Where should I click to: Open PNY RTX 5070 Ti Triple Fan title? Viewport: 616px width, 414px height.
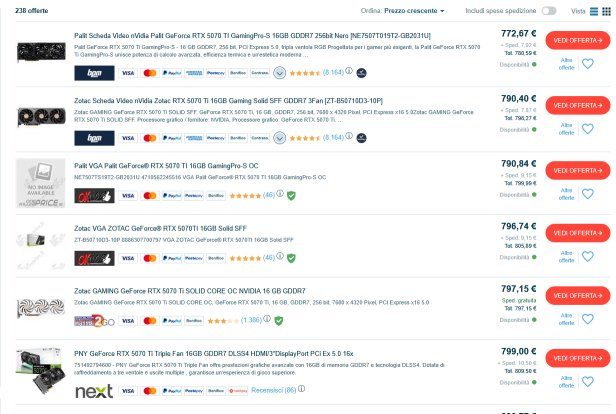tap(214, 354)
